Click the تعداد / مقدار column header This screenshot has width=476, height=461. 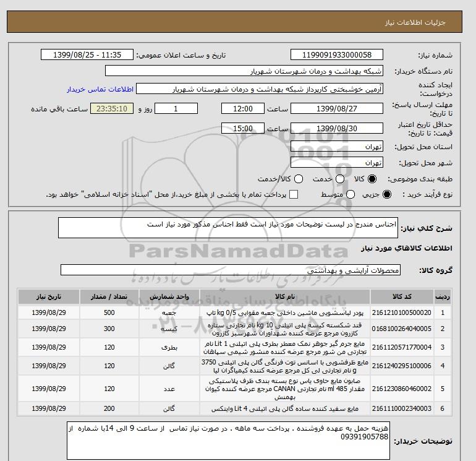click(109, 296)
